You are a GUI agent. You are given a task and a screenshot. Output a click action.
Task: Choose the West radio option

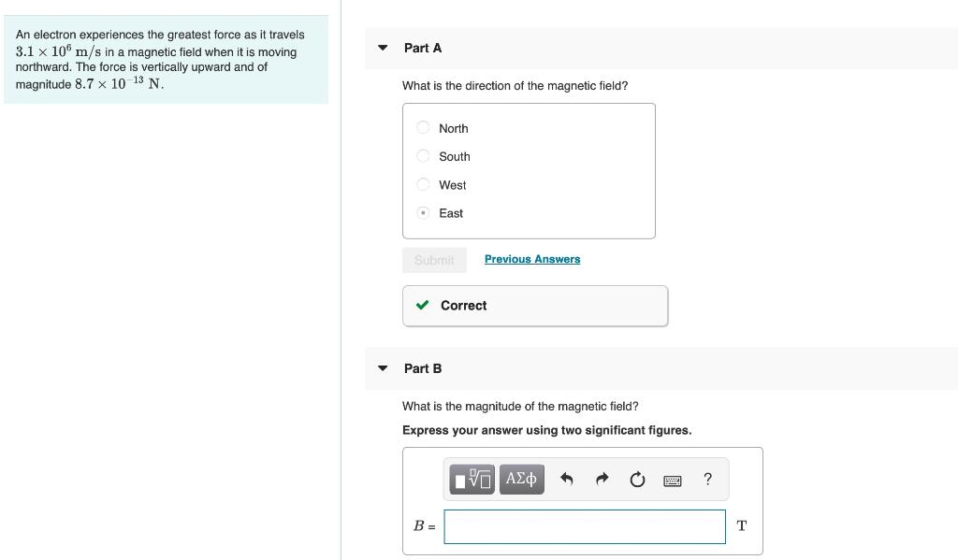pyautogui.click(x=424, y=185)
